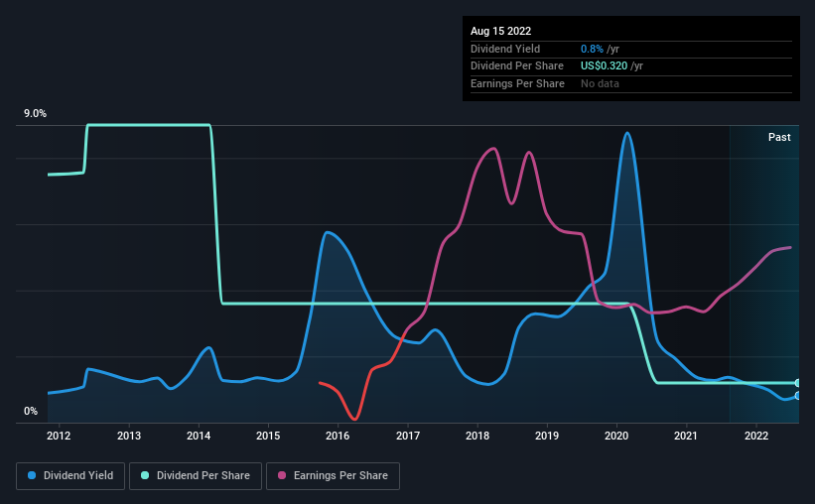The width and height of the screenshot is (815, 504).
Task: Click the No data earnings value
Action: pyautogui.click(x=600, y=83)
